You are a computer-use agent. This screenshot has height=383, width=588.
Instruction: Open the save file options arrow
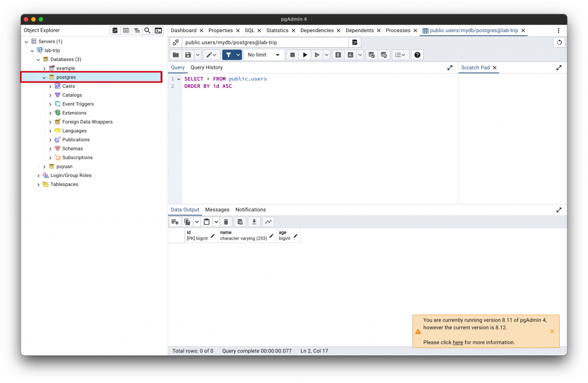pyautogui.click(x=198, y=55)
